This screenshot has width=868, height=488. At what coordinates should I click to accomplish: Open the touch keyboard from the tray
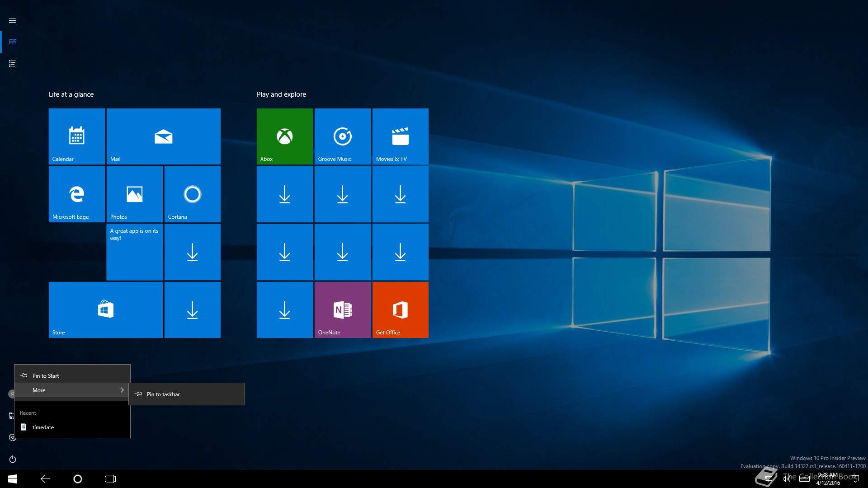tap(805, 479)
